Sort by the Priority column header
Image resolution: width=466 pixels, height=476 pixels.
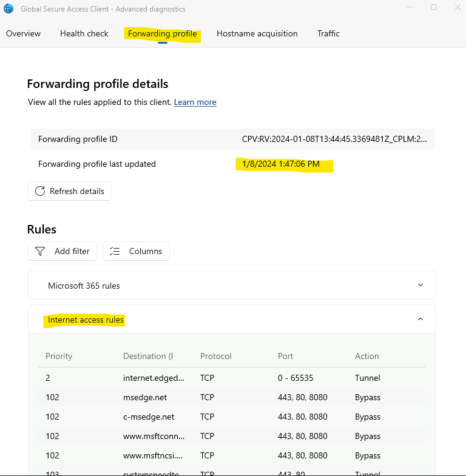pos(59,356)
